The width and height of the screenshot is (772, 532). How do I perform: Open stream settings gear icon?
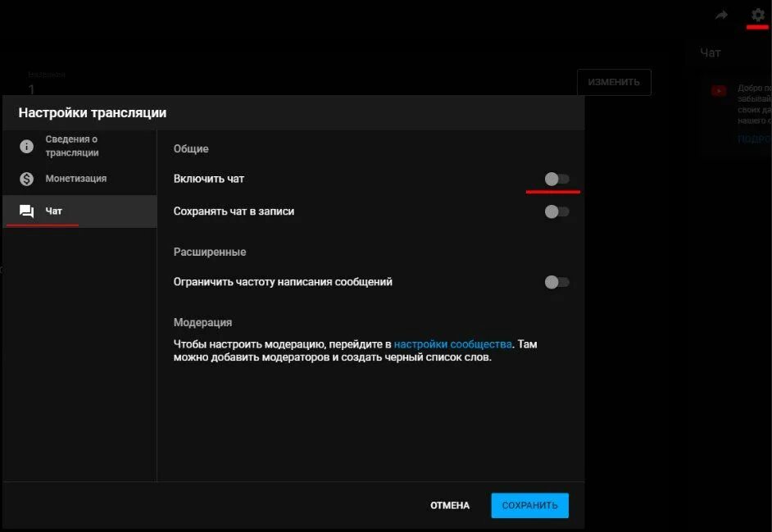[758, 15]
